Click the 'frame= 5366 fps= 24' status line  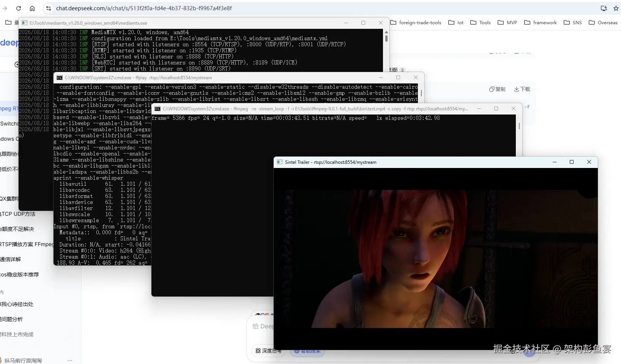coord(296,118)
